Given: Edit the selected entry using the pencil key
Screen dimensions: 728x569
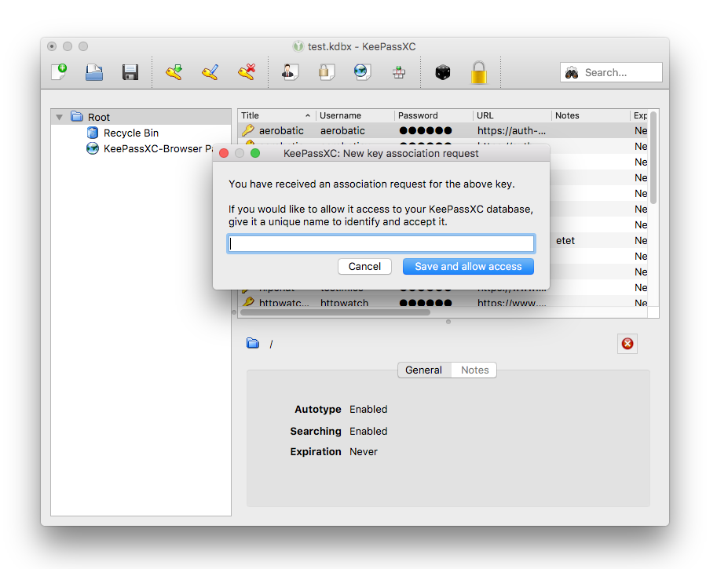Looking at the screenshot, I should click(x=210, y=72).
